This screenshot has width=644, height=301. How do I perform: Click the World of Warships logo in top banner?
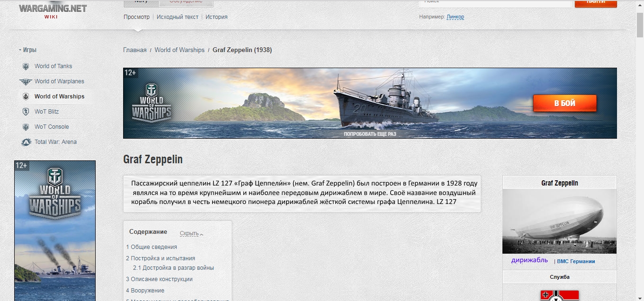point(151,103)
